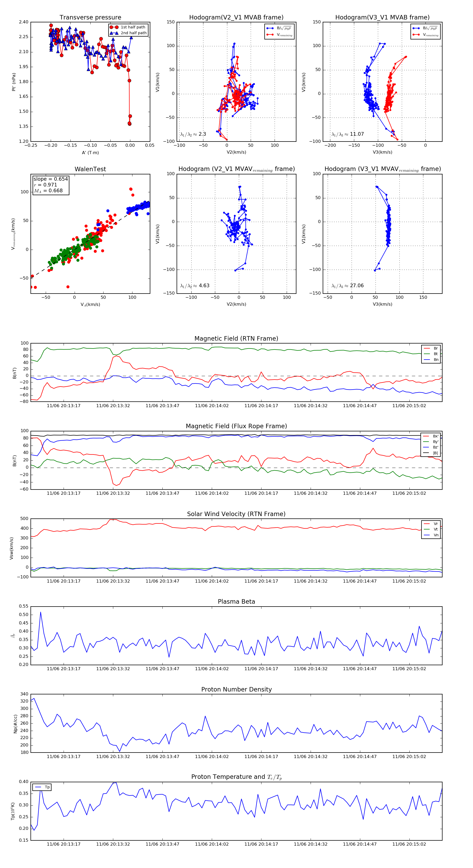Click the "Bx'" legend entry
The width and height of the screenshot is (473, 868).
(431, 436)
